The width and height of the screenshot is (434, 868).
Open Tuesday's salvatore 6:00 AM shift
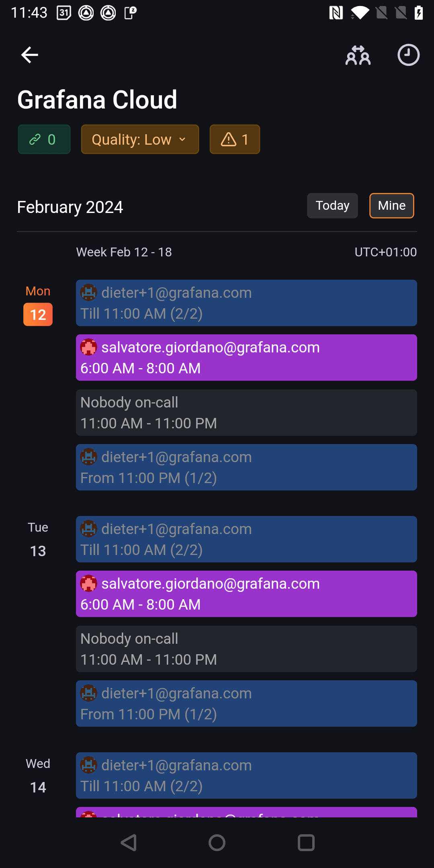point(246,594)
